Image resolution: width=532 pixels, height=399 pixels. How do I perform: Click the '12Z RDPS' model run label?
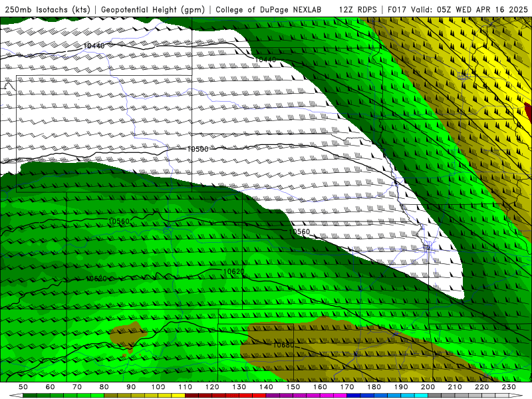click(358, 10)
